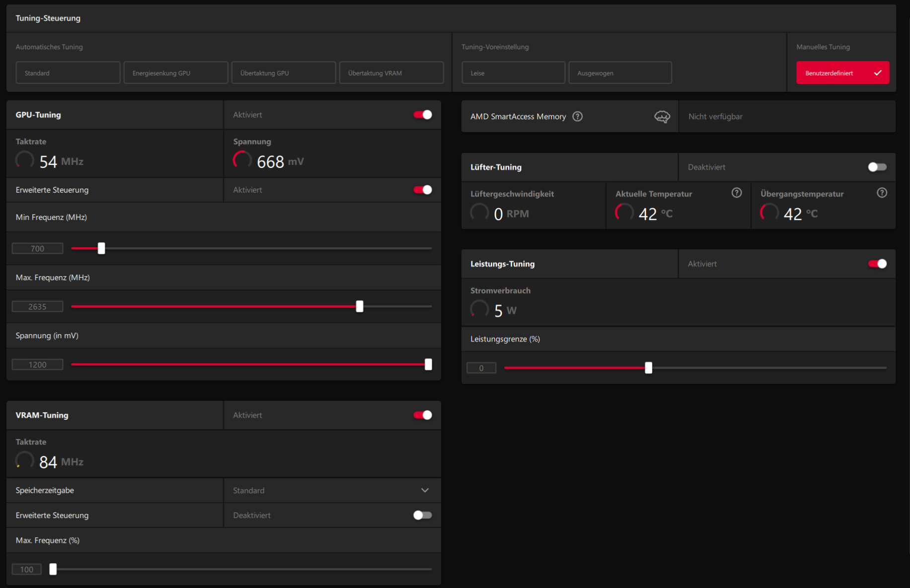Disable the GPU-Tuning toggle
The image size is (910, 588).
pyautogui.click(x=423, y=115)
